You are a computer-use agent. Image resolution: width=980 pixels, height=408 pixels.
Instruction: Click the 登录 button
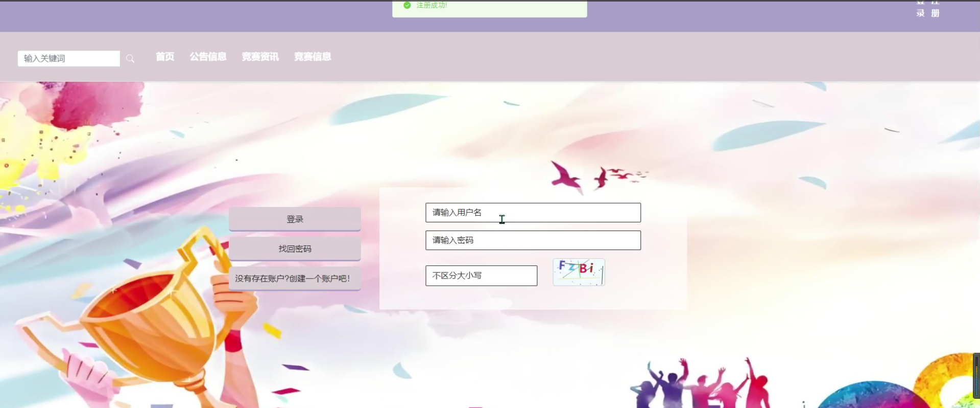[295, 219]
